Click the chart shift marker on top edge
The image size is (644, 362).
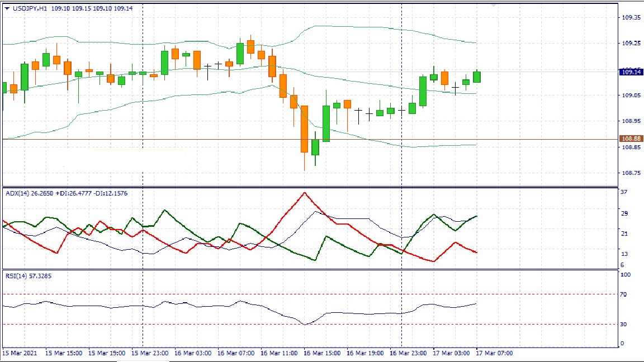click(494, 5)
